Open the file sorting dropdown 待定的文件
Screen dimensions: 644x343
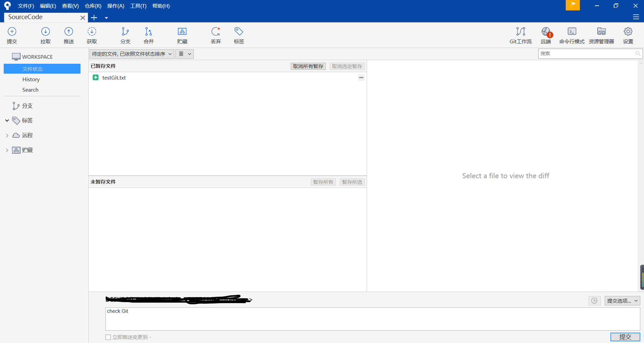(x=131, y=54)
